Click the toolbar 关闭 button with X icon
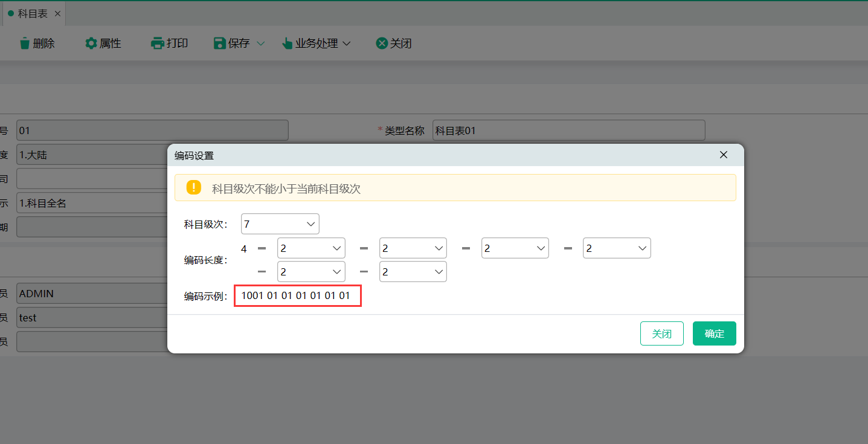The image size is (868, 444). pos(394,43)
